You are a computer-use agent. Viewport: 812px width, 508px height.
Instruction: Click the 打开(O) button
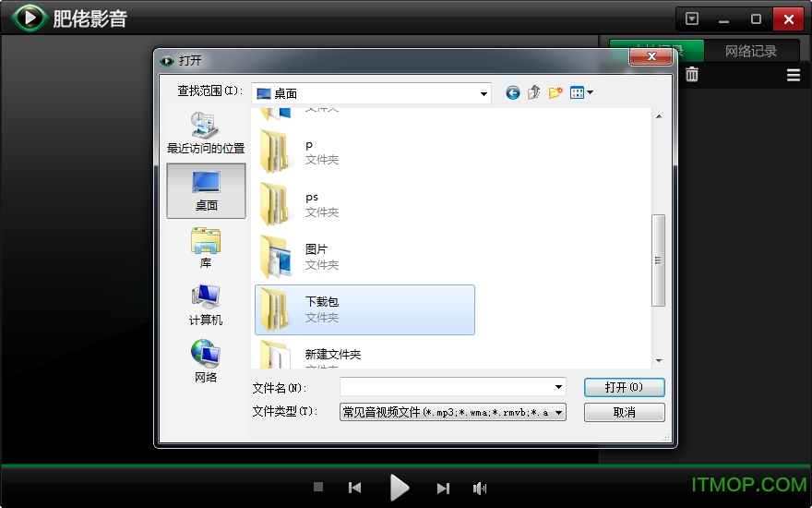coord(624,387)
